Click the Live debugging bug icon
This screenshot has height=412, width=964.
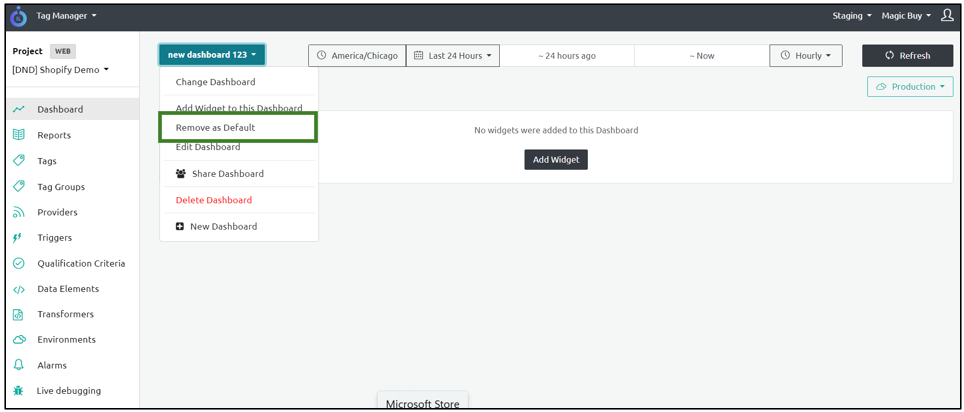18,390
